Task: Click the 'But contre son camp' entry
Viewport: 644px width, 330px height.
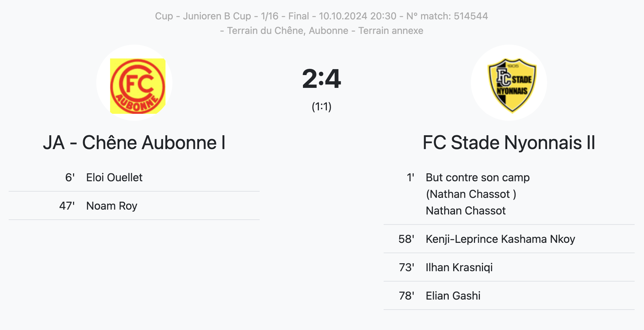Action: pyautogui.click(x=477, y=177)
